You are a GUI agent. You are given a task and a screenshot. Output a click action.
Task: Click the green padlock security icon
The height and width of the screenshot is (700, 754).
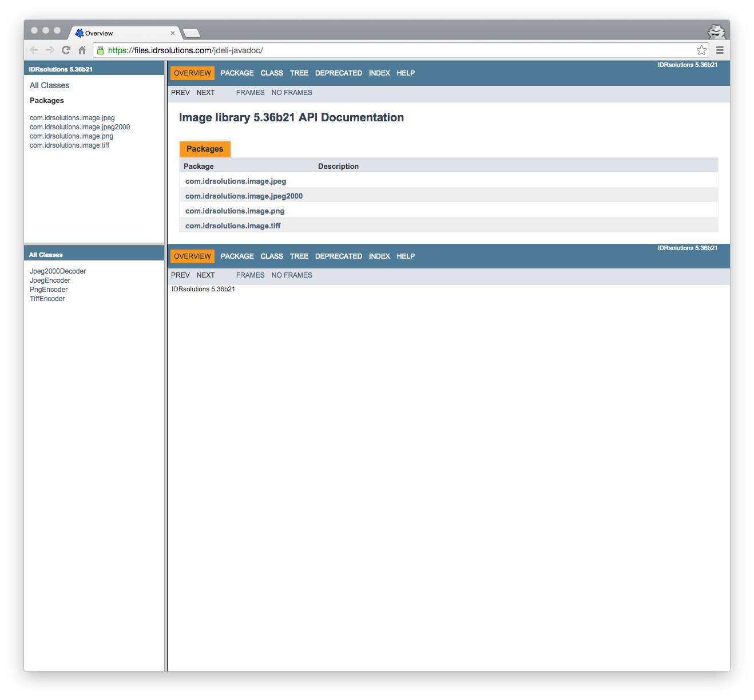coord(101,50)
